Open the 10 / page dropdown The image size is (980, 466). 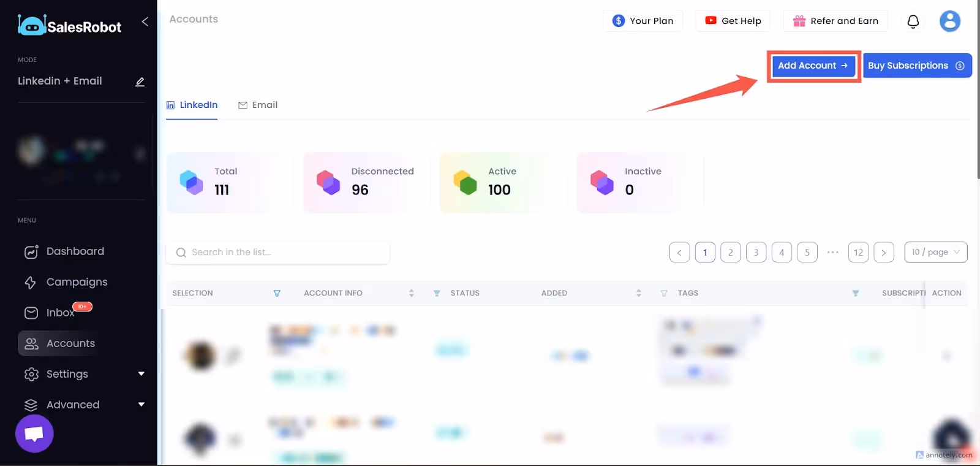click(x=936, y=253)
